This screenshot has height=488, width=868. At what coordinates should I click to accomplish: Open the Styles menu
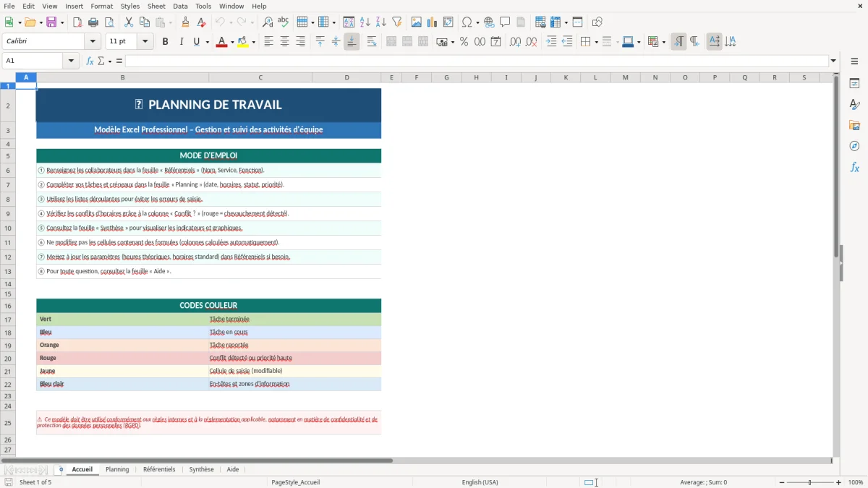130,6
